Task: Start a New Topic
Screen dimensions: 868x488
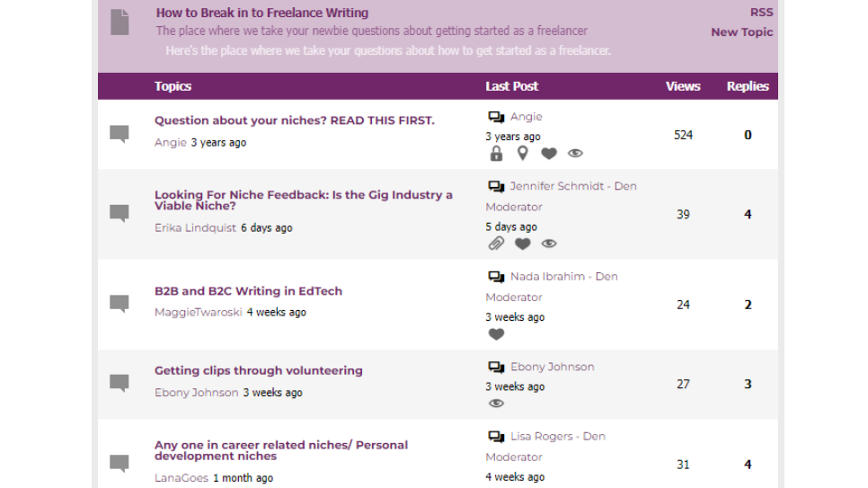Action: (741, 31)
